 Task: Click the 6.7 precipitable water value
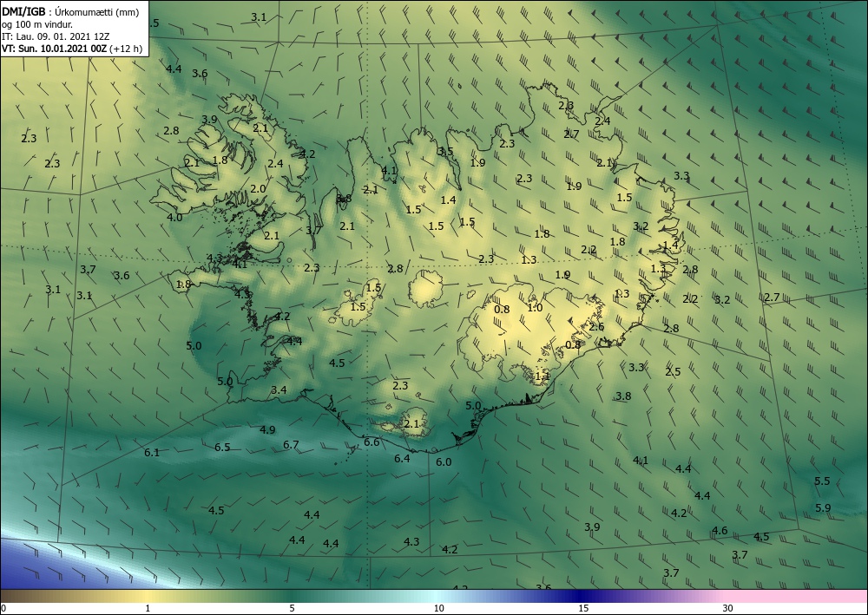point(291,445)
